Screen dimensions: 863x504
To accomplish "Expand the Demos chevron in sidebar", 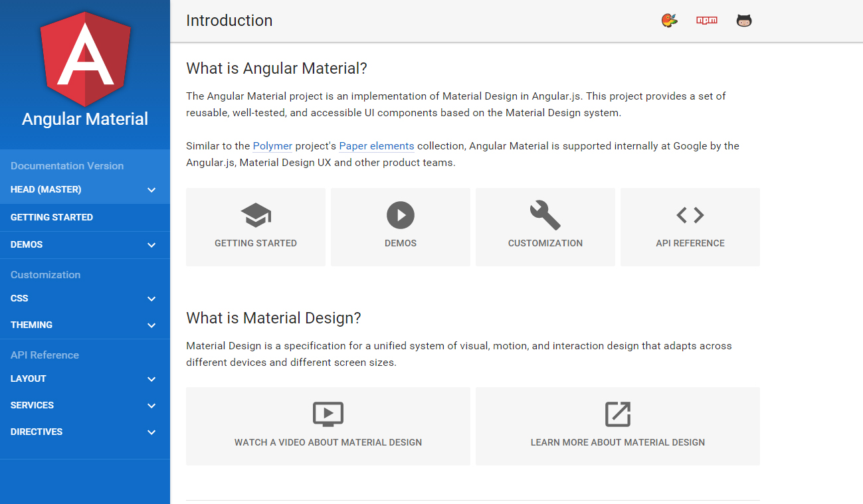I will [151, 245].
